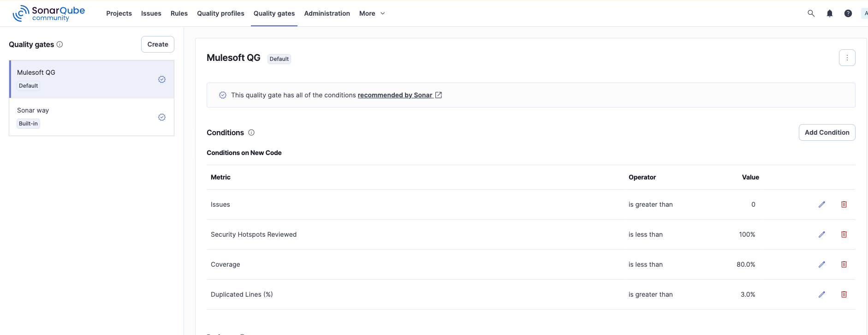Click the 3.0% duplicated lines value
Viewport: 868px width, 335px height.
pos(748,294)
